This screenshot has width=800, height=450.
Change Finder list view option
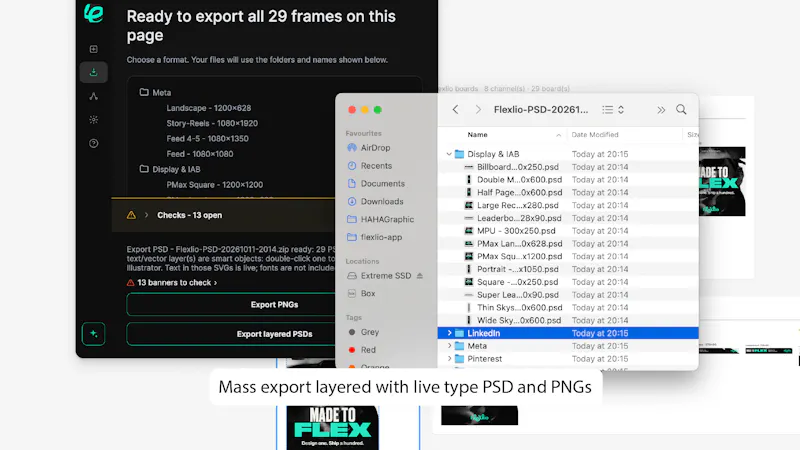(x=613, y=109)
